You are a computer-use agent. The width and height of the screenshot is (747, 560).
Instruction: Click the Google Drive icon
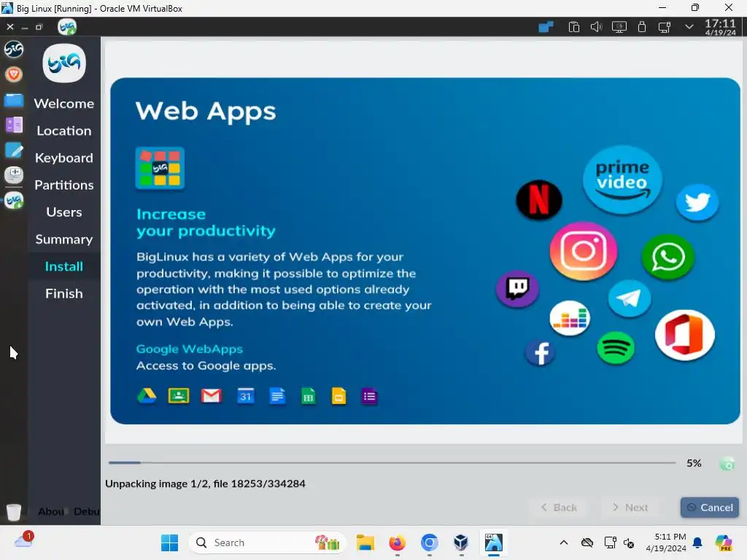147,396
